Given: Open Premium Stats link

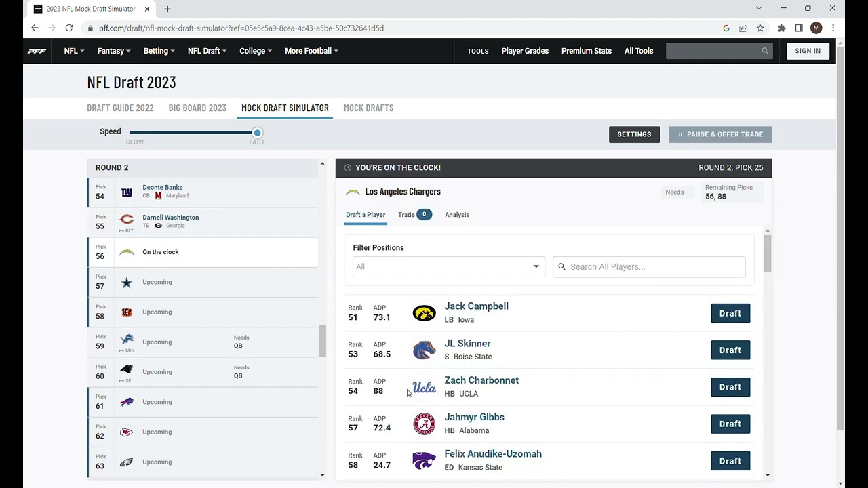Looking at the screenshot, I should pos(587,51).
